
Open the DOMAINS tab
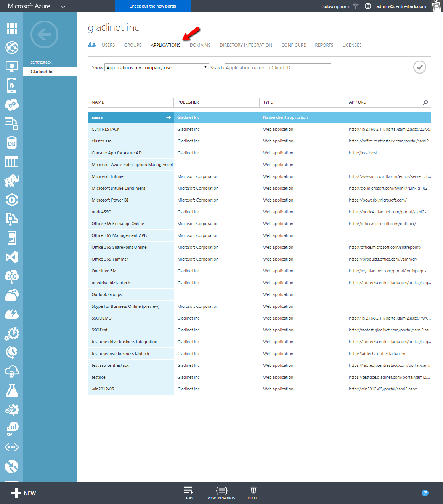pos(200,45)
